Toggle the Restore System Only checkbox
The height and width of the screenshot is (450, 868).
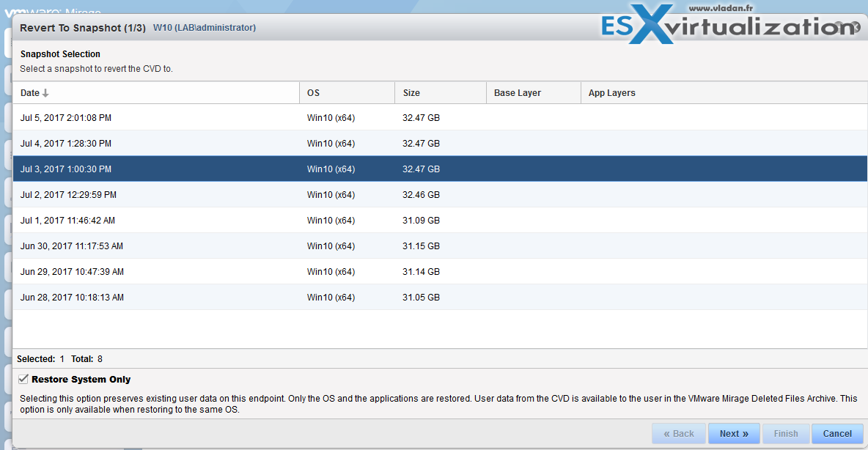coord(23,379)
